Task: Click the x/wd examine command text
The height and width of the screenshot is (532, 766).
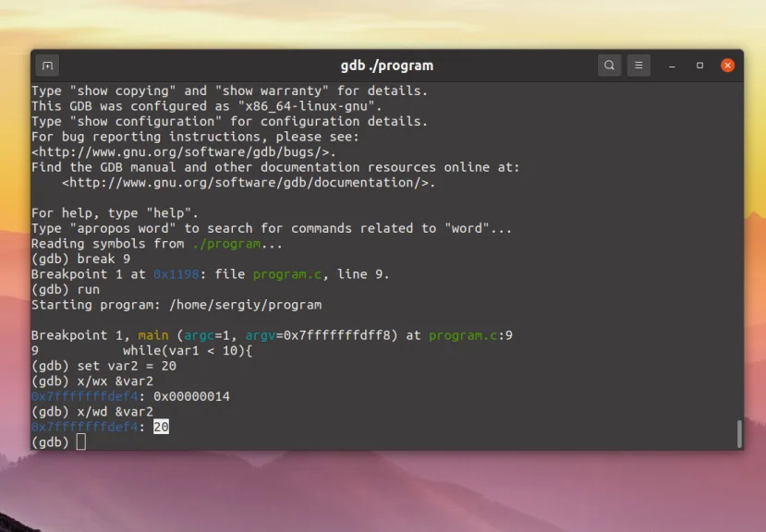Action: point(92,411)
